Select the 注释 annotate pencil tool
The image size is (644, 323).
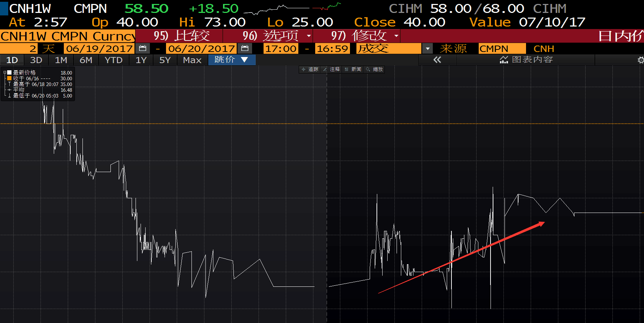(x=331, y=69)
